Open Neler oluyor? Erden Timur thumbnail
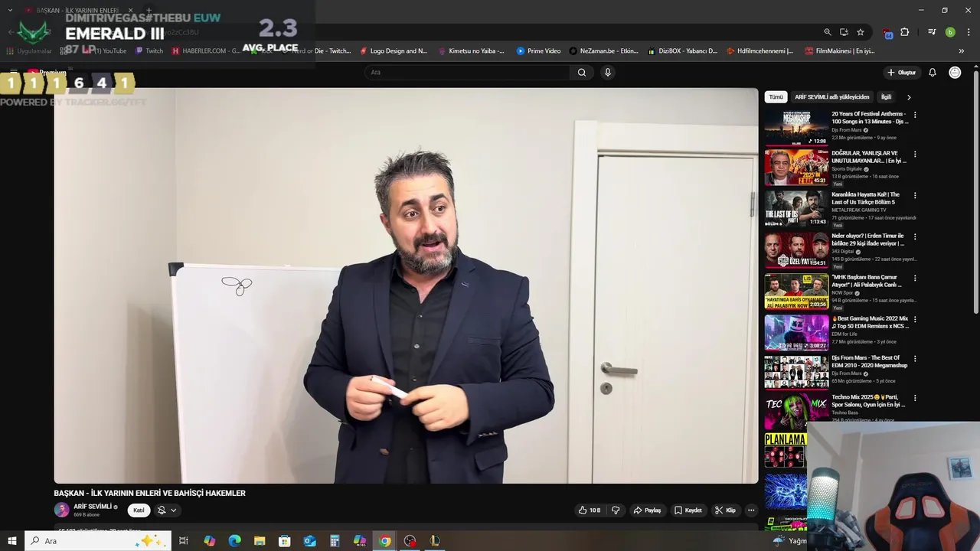This screenshot has height=551, width=980. coord(796,250)
